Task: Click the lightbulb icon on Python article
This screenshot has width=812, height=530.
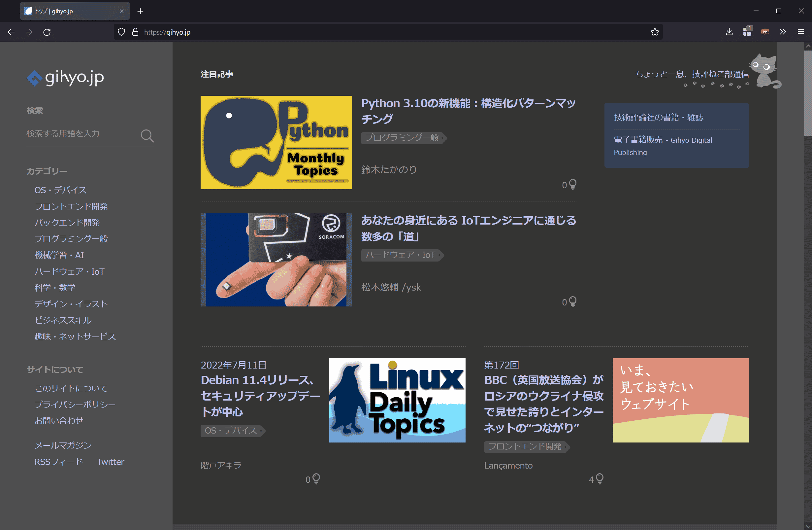Action: point(572,184)
